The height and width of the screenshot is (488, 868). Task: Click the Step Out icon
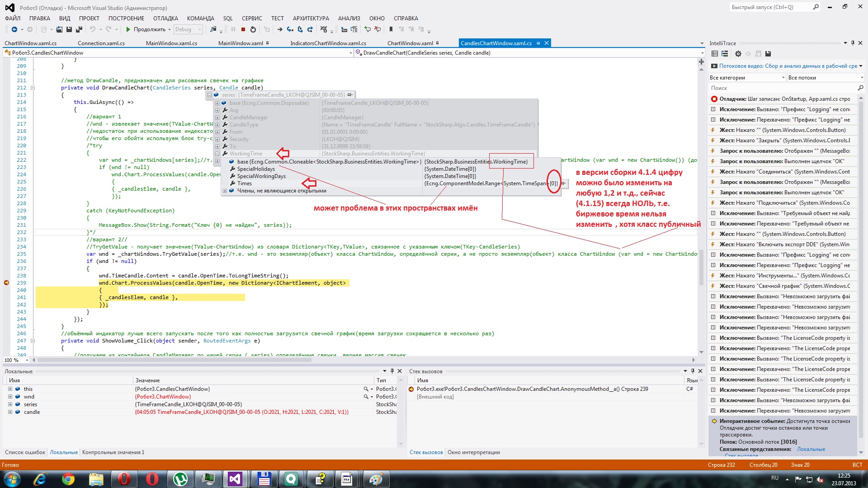[310, 29]
